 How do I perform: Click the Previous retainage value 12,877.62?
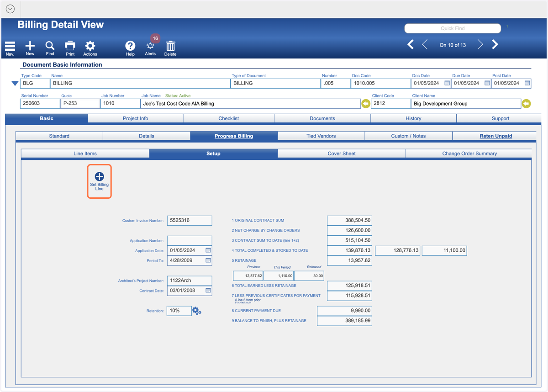[248, 276]
